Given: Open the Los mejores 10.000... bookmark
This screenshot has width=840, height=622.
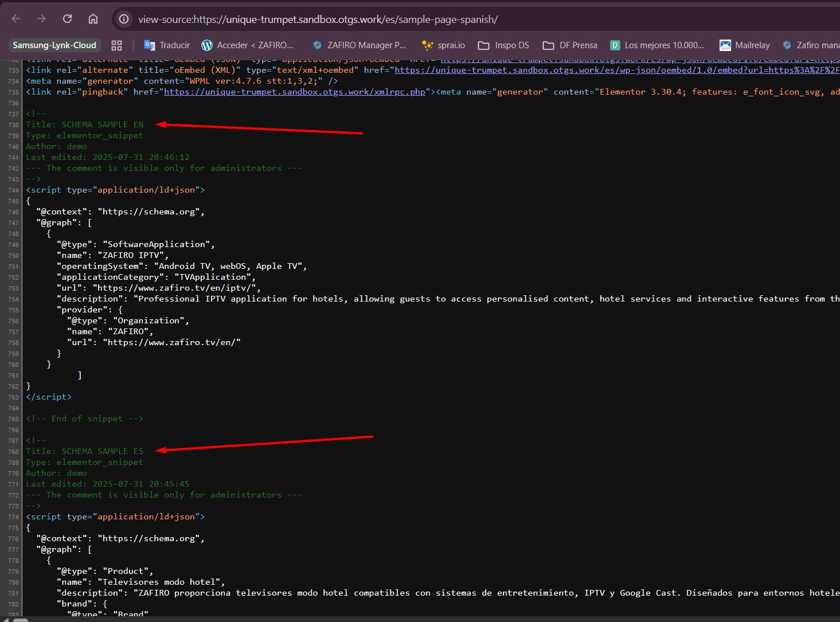Looking at the screenshot, I should 657,45.
